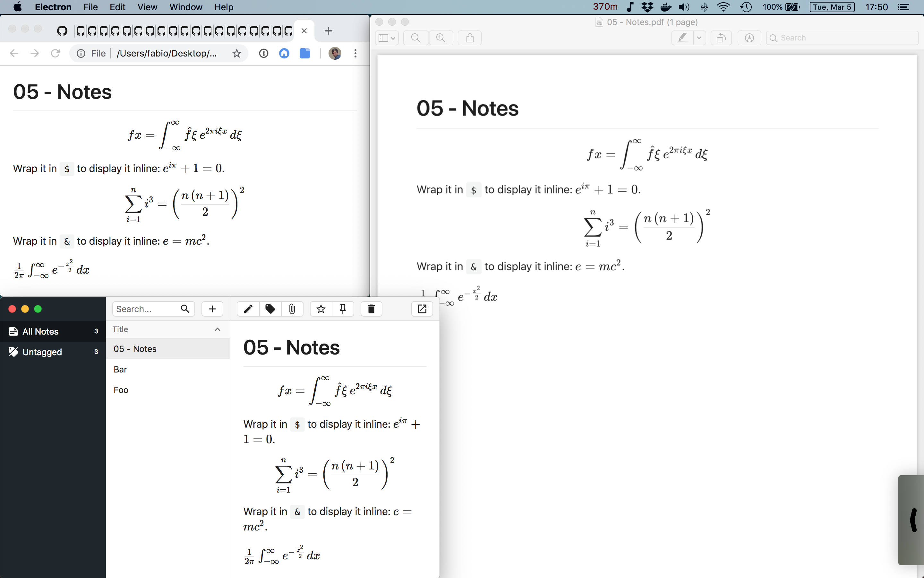
Task: Open the tags icon in notes toolbar
Action: coord(270,309)
